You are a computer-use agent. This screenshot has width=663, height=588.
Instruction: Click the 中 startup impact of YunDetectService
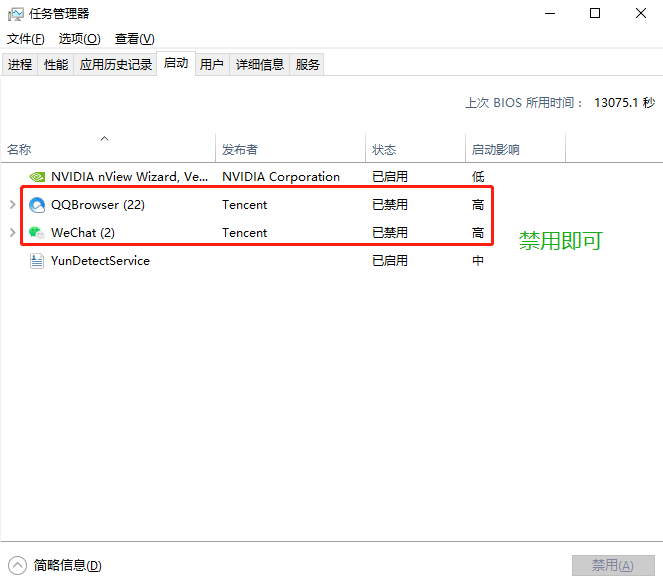[x=478, y=261]
